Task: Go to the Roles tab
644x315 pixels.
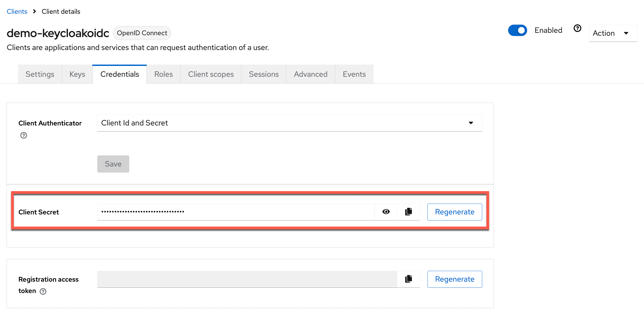Action: coord(163,74)
